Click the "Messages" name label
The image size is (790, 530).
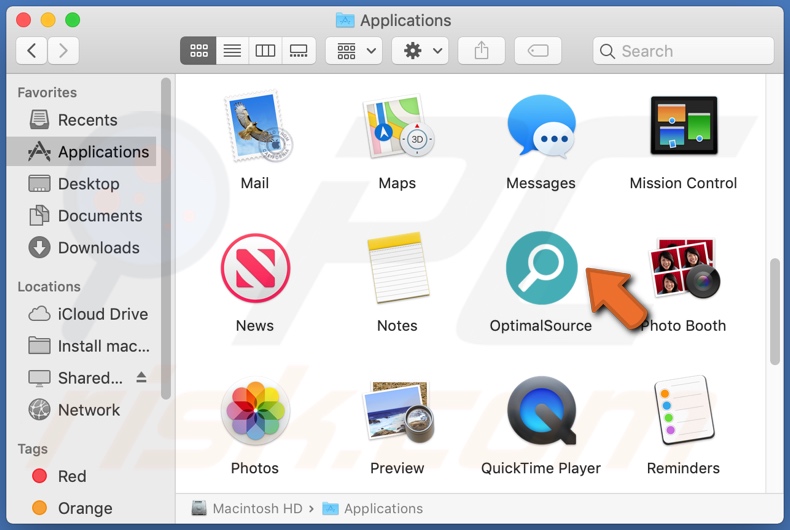[x=541, y=183]
